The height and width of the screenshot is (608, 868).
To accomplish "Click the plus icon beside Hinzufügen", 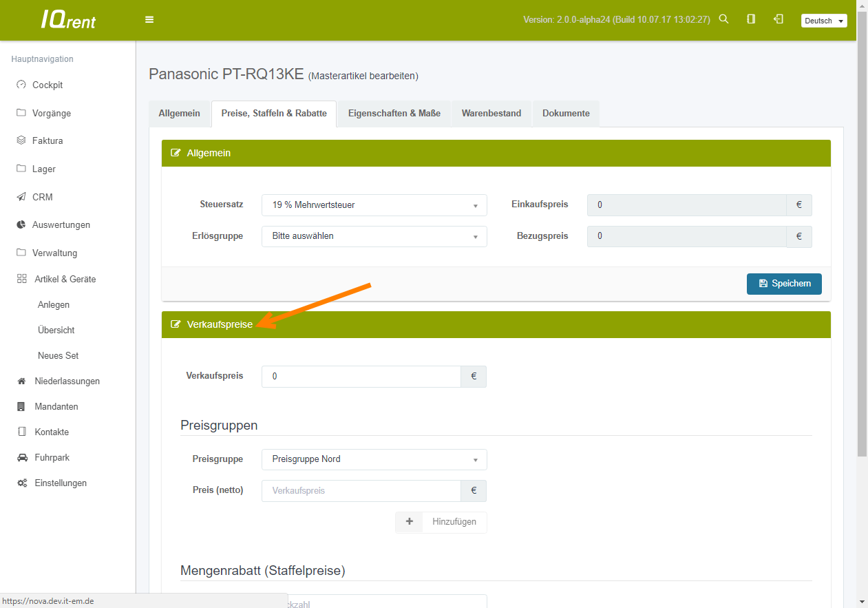I will point(410,522).
